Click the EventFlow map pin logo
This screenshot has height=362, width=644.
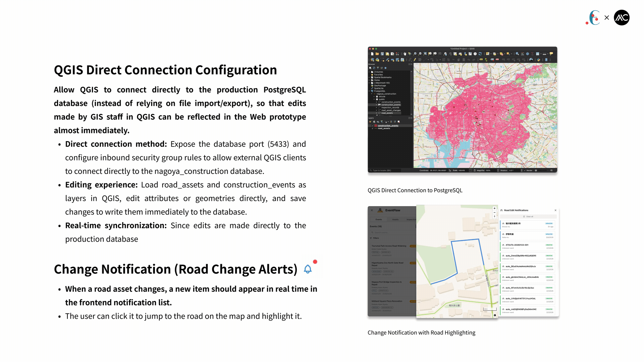pos(380,210)
